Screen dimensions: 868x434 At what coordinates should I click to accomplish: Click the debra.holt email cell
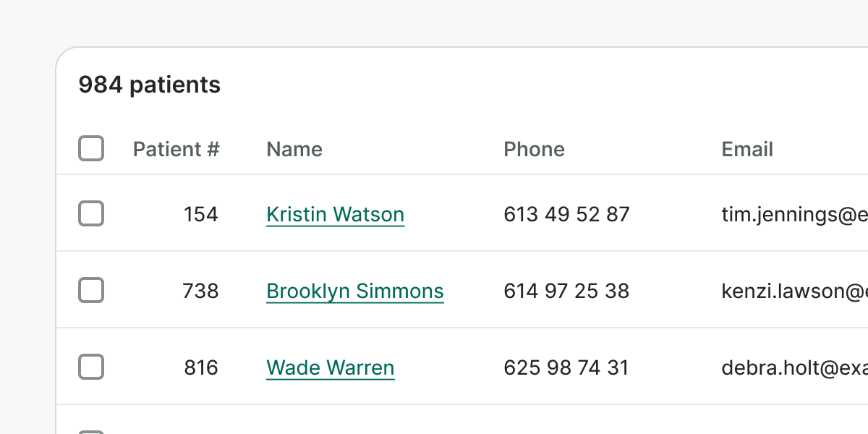pos(794,367)
